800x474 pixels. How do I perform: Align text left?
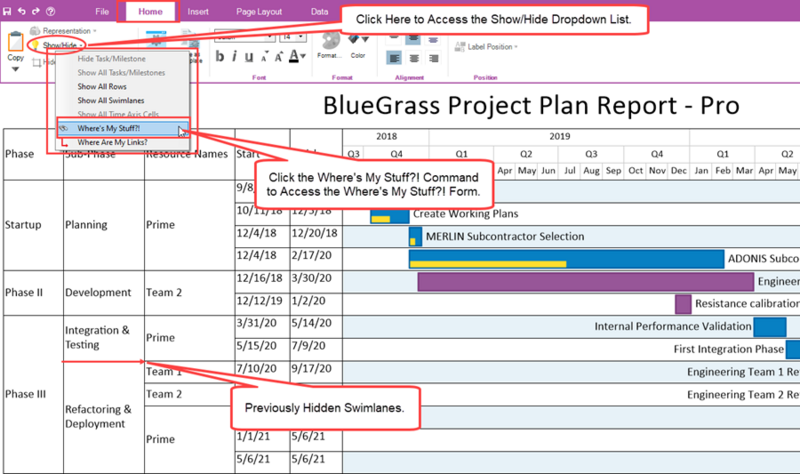[x=394, y=58]
